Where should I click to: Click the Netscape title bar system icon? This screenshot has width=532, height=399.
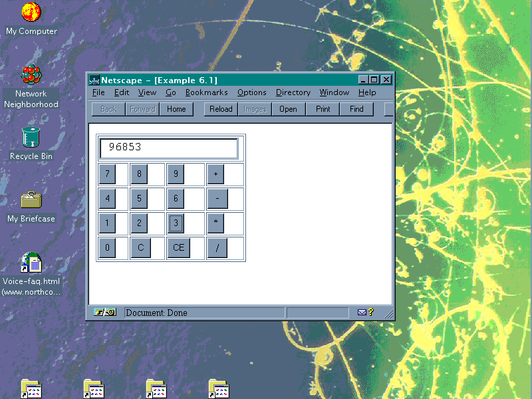(94, 80)
